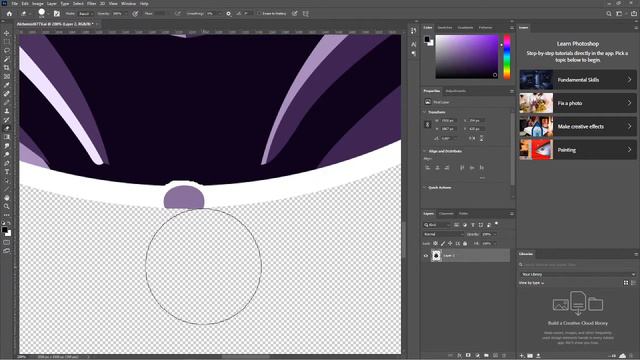Viewport: 640px width, 360px height.
Task: Open the Fundamental Skills tutorials
Action: pos(578,80)
